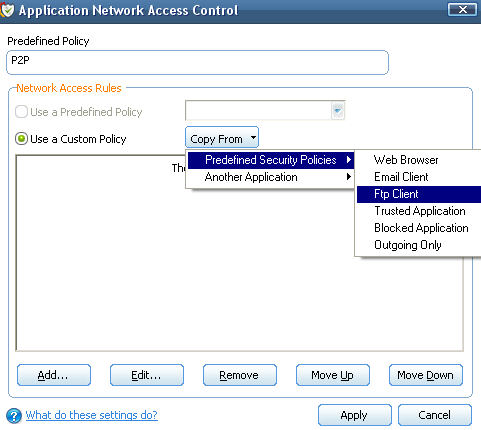
Task: Open the What do these settings do link
Action: point(92,415)
